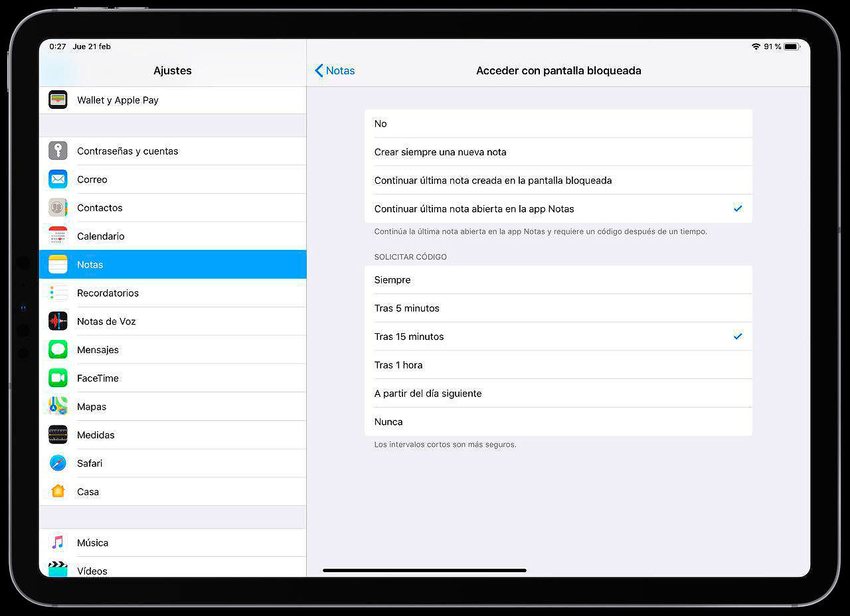Set code request to Tras 15 minutos

(x=558, y=337)
